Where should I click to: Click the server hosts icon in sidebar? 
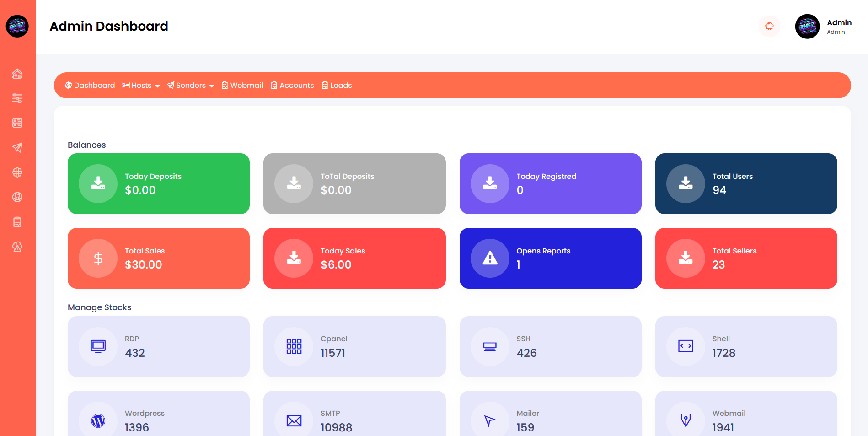[17, 123]
